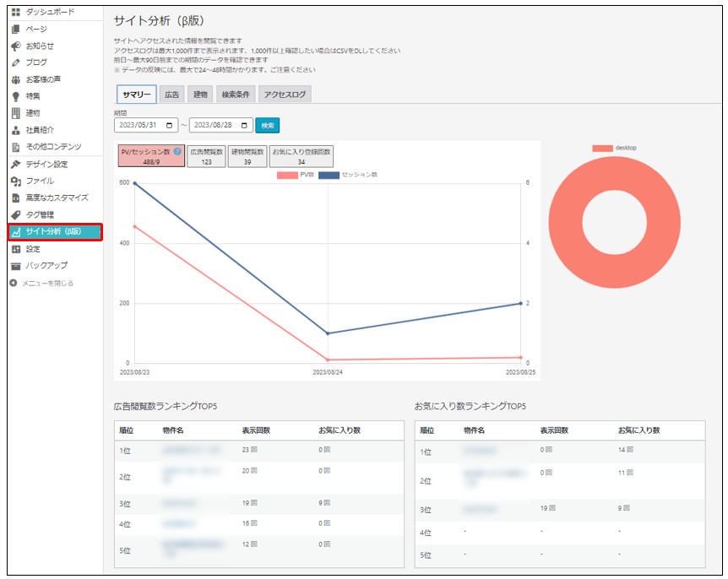Click the お知らせ megaphone icon
This screenshot has height=579, width=728.
(15, 46)
